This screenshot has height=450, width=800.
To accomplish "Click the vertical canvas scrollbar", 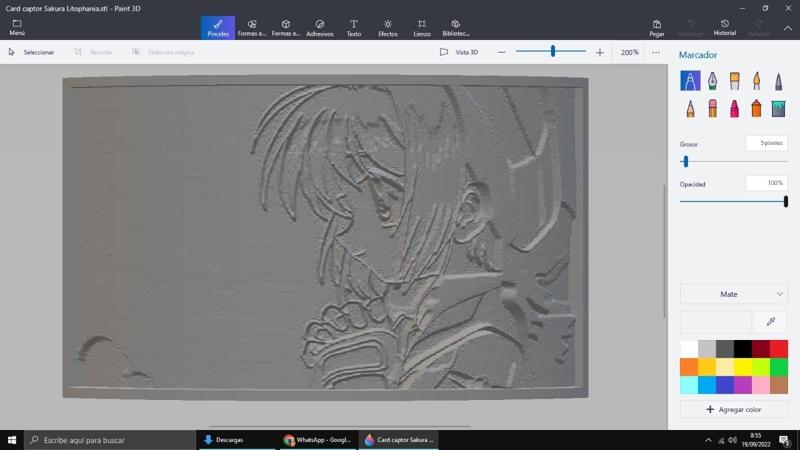I will coord(664,250).
